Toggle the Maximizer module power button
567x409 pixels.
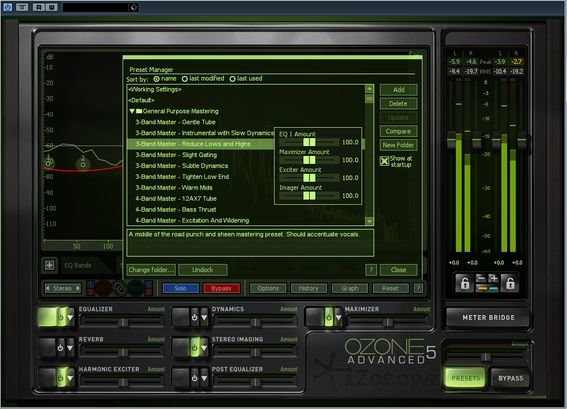point(329,317)
